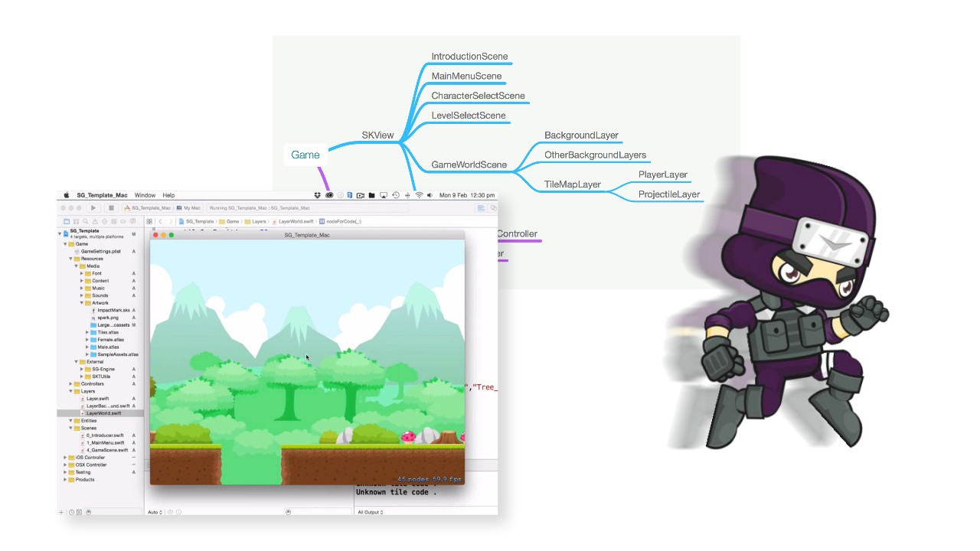
Task: Open the Project navigator folder icon
Action: [x=67, y=222]
